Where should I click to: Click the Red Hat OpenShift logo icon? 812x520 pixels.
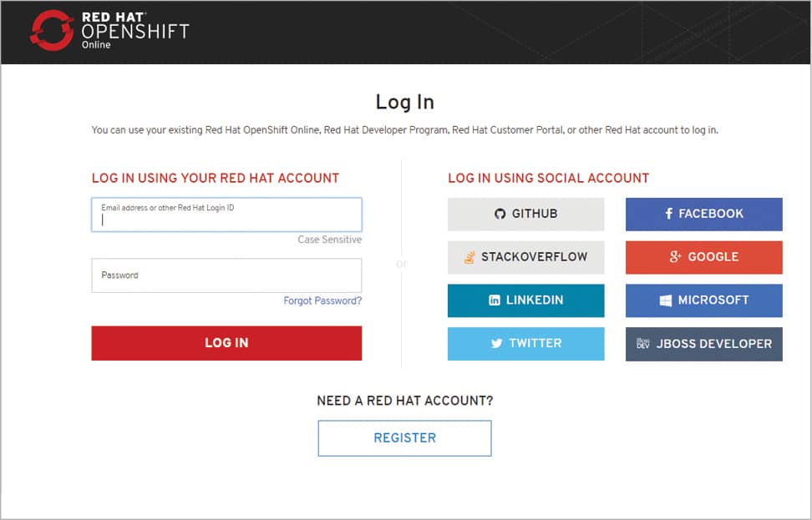point(52,31)
